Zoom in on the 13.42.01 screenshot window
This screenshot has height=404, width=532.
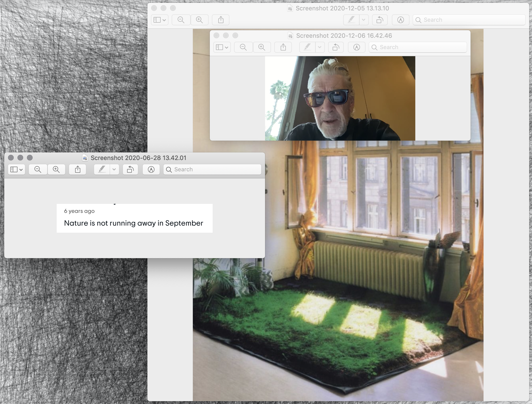click(56, 169)
